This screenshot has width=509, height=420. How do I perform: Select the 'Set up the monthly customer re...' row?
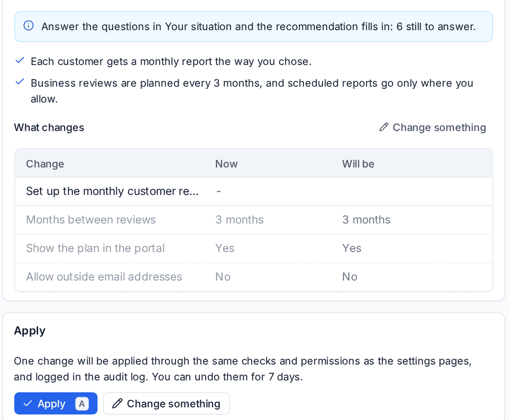(254, 191)
